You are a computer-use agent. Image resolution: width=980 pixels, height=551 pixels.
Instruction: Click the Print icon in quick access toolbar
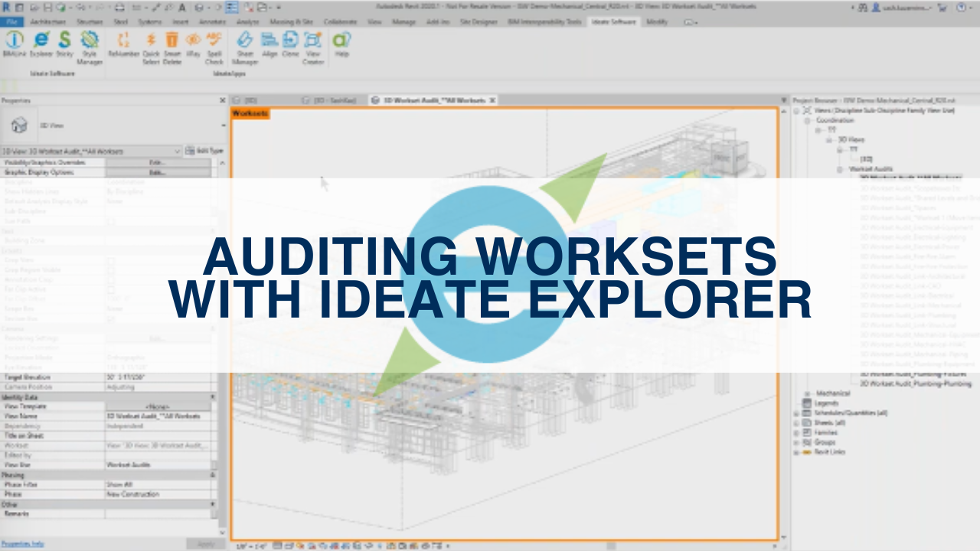coord(119,7)
